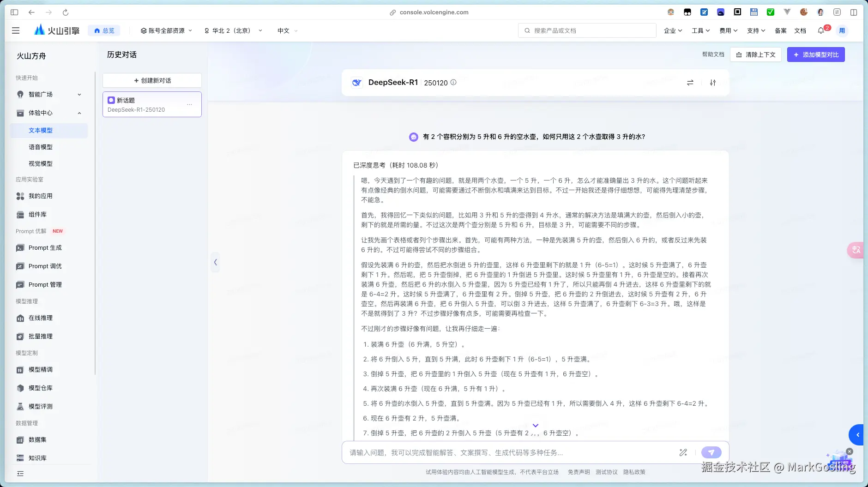
Task: Open the 智能广场 sidebar section
Action: pos(49,94)
